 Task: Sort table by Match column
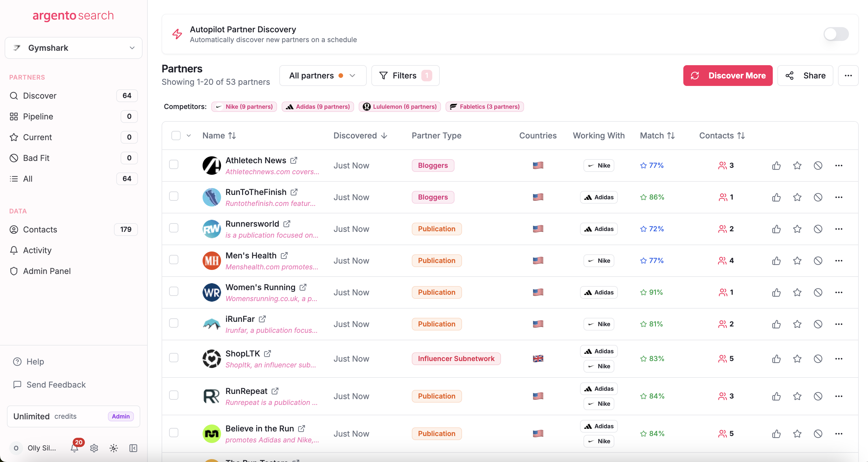coord(657,135)
